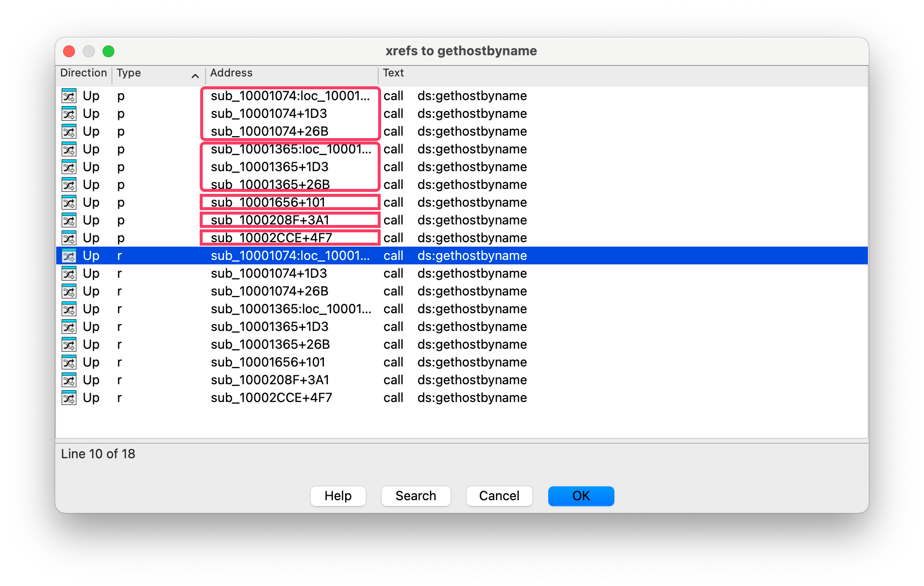Click xref icon of type r sub_10001074+1D3 row

[69, 273]
